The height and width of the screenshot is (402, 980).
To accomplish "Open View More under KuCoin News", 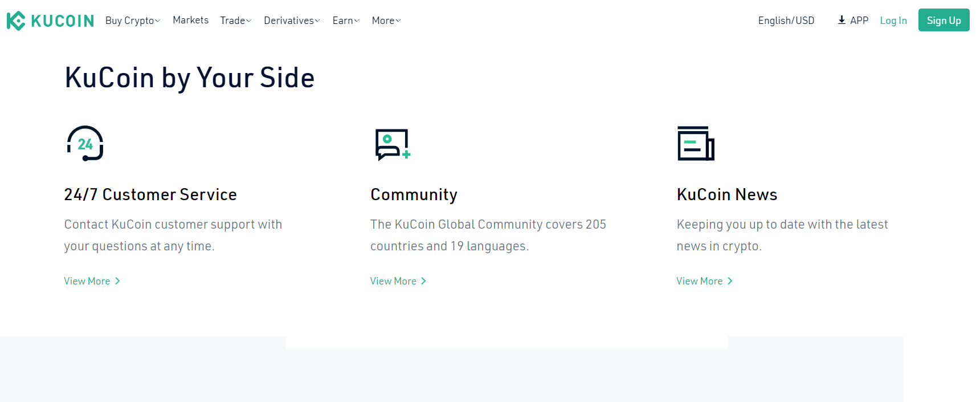I will [704, 281].
